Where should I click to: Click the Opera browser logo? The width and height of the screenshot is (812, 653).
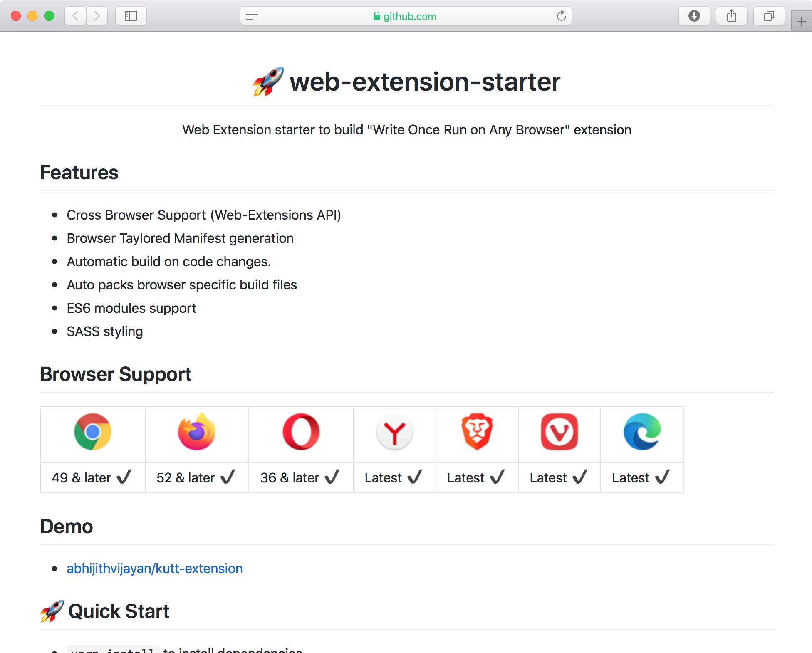click(x=301, y=432)
